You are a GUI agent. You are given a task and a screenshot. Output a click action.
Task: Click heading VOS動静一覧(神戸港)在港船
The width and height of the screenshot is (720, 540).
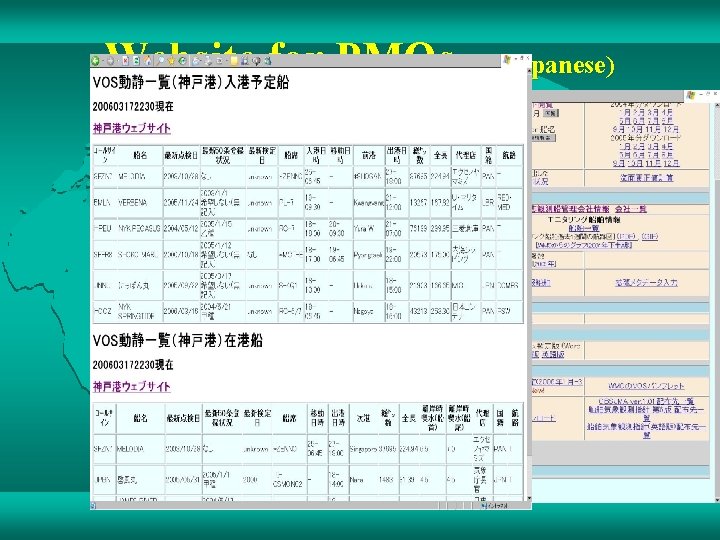coord(178,341)
